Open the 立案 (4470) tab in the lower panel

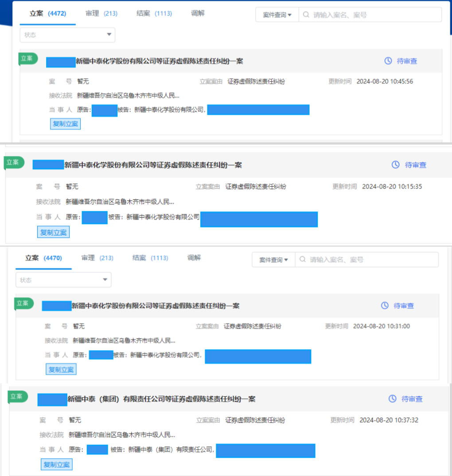click(43, 258)
